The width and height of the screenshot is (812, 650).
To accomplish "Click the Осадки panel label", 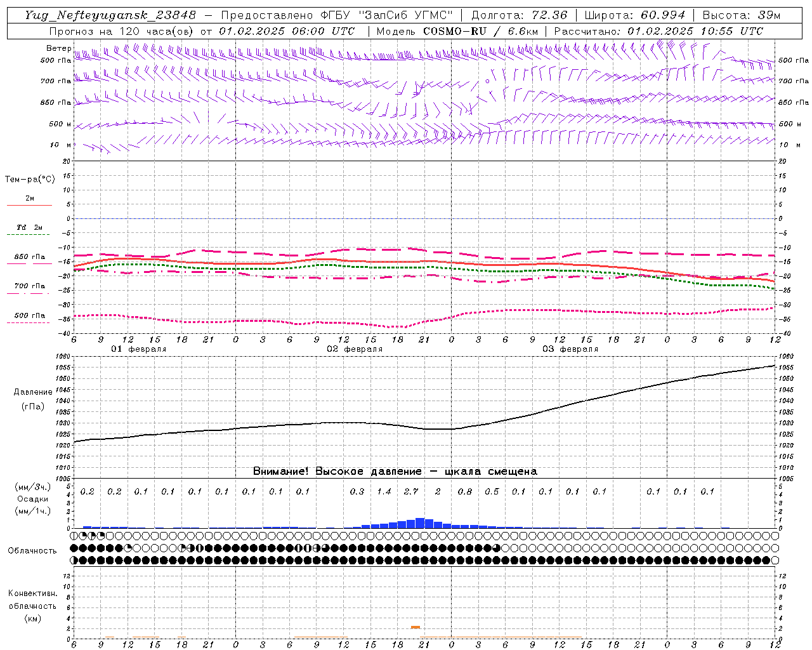I will 33,499.
